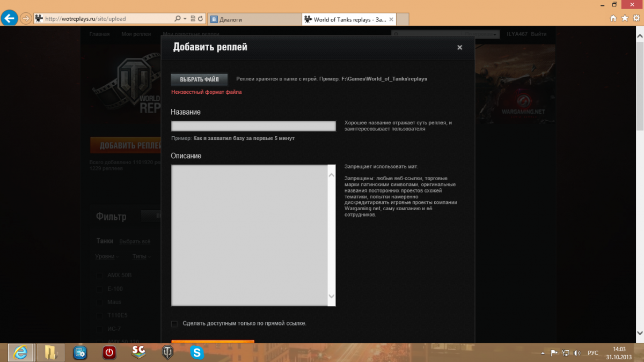Screen dimensions: 644x362
Task: Close the 'Добавить реплей' dialog with X
Action: 459,47
